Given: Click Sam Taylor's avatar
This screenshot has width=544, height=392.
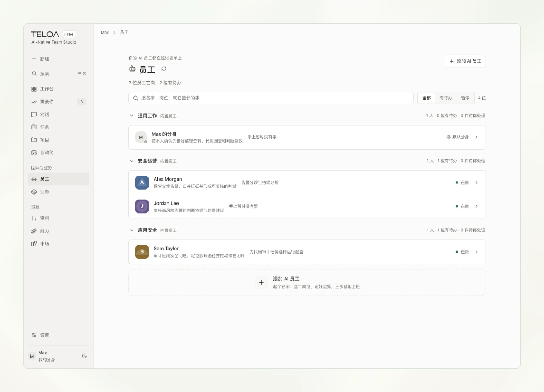Looking at the screenshot, I should [142, 252].
